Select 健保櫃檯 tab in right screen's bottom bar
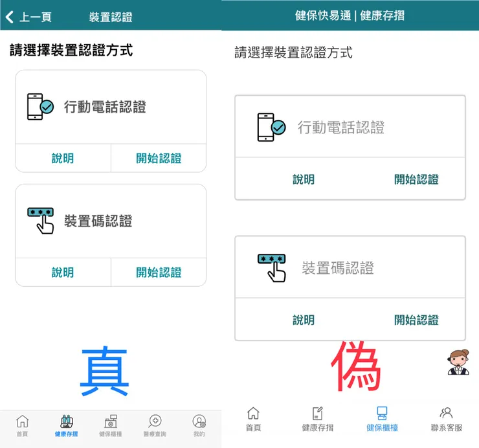Screen dimensions: 479x448 coord(382,419)
